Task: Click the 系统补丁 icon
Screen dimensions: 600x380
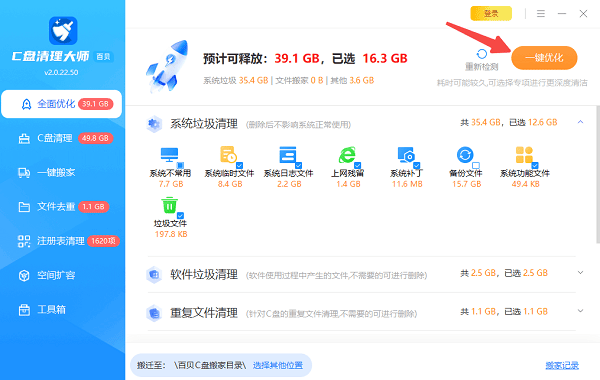Action: coord(406,155)
